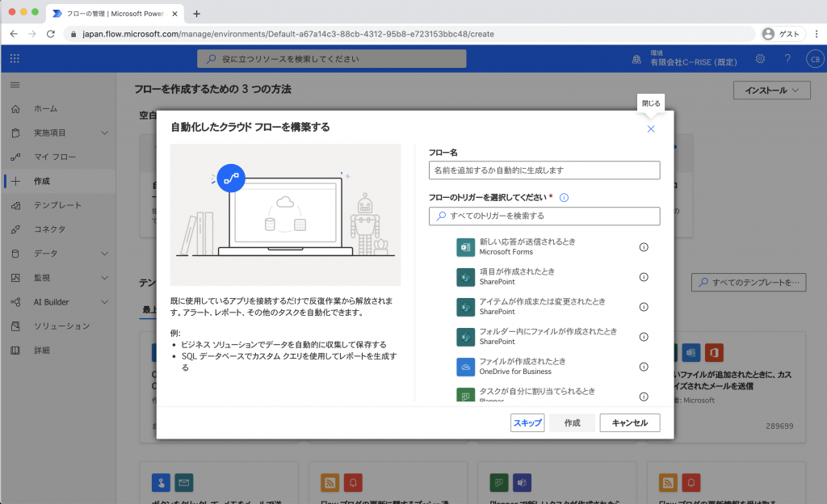
Task: Go back in the browser
Action: coord(14,34)
